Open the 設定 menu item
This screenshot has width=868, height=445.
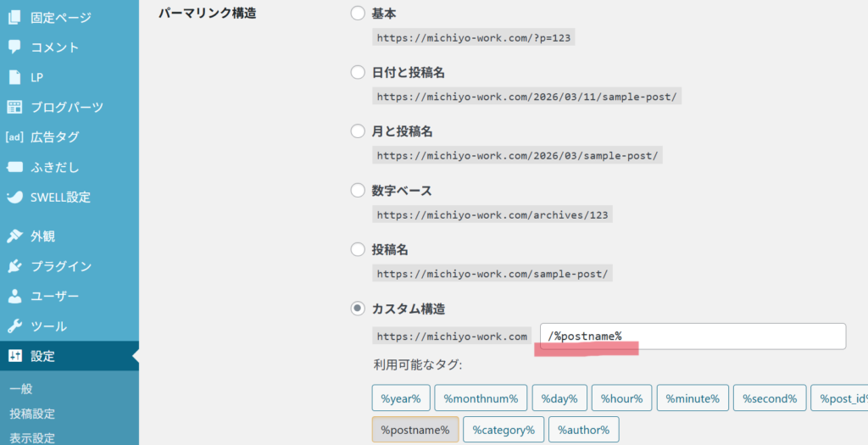pos(70,356)
